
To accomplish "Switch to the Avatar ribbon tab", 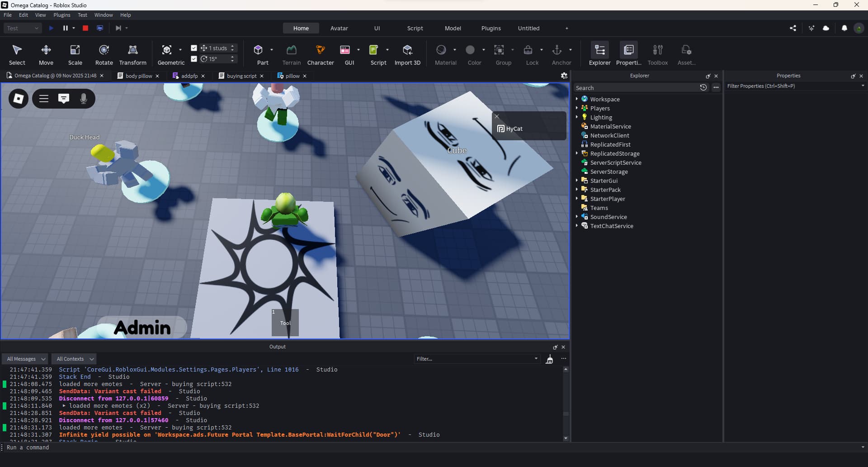I will (x=339, y=28).
